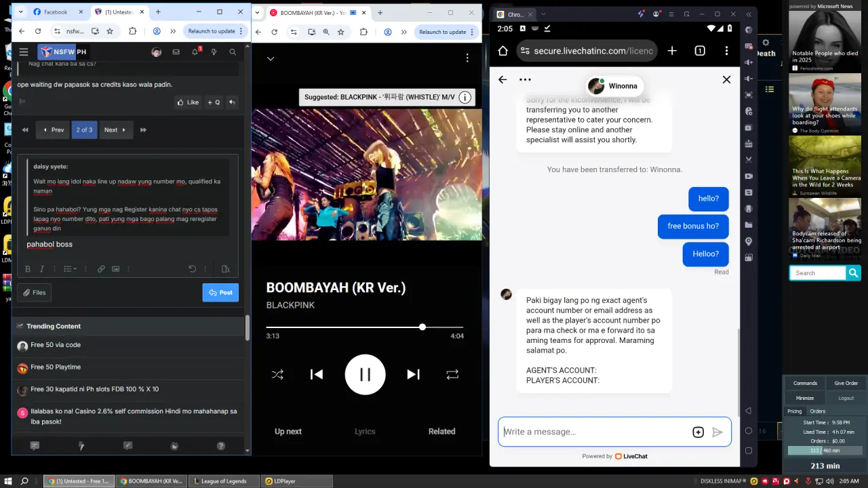Skip to the previous track
This screenshot has height=488, width=868.
point(316,374)
